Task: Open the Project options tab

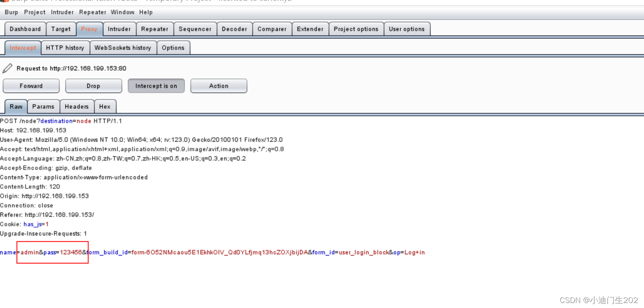Action: click(x=356, y=29)
